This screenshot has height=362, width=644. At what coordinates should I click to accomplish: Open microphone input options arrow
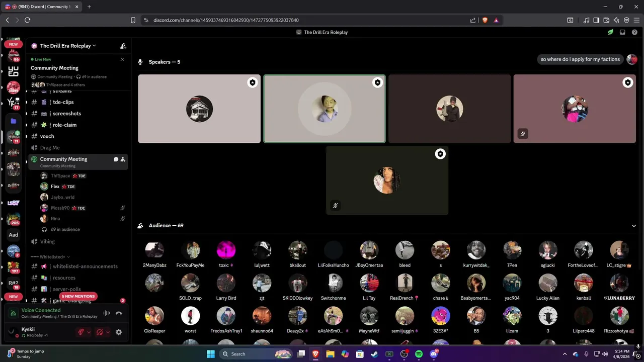coord(89,332)
